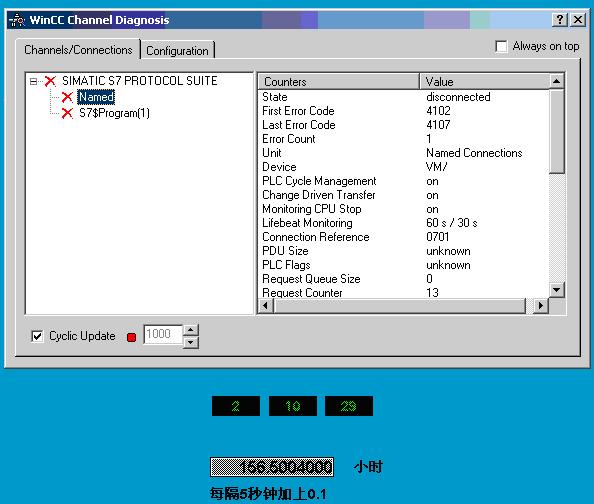Click the help question mark button

560,19
